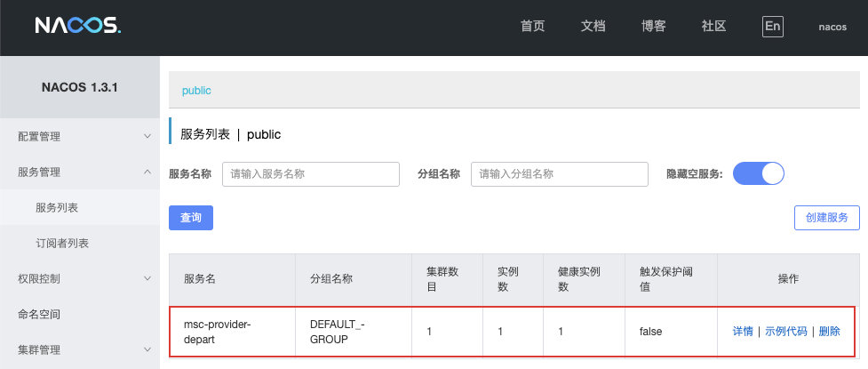This screenshot has height=369, width=868.
Task: Click the 集群数目 column header
Action: coord(447,278)
